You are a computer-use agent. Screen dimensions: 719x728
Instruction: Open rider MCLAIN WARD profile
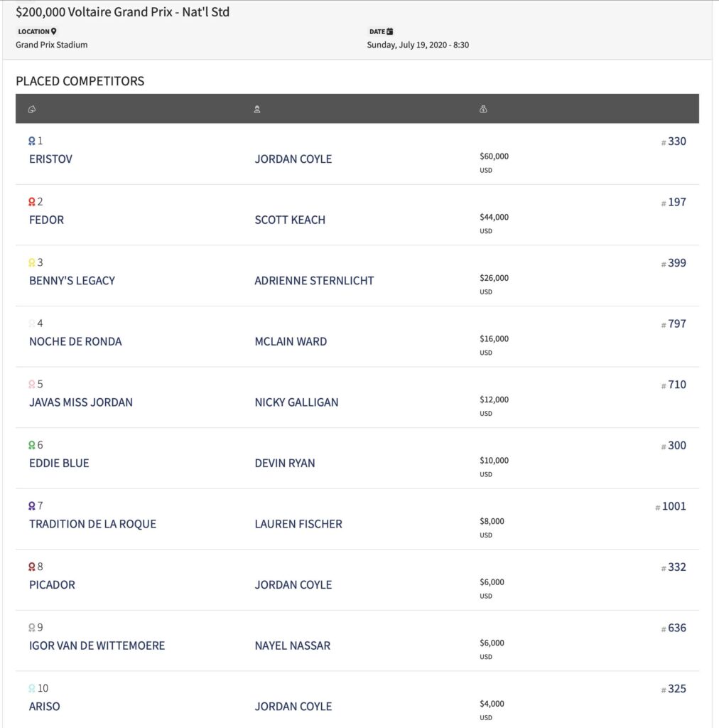point(291,342)
